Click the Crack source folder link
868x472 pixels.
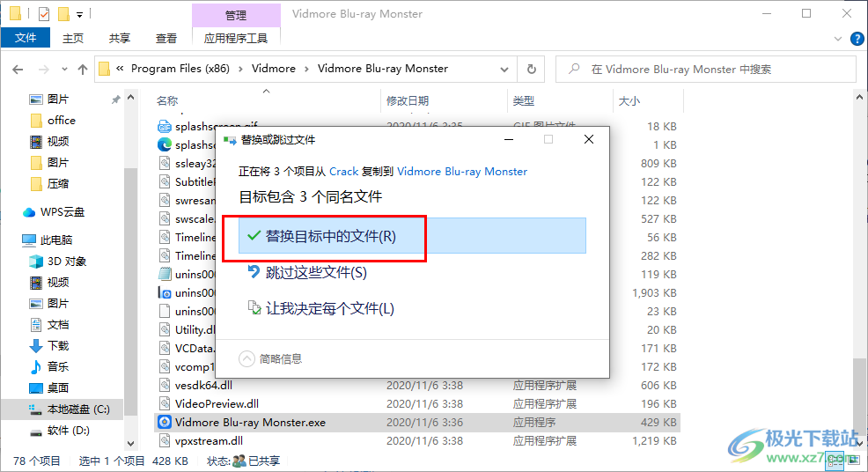pos(343,172)
